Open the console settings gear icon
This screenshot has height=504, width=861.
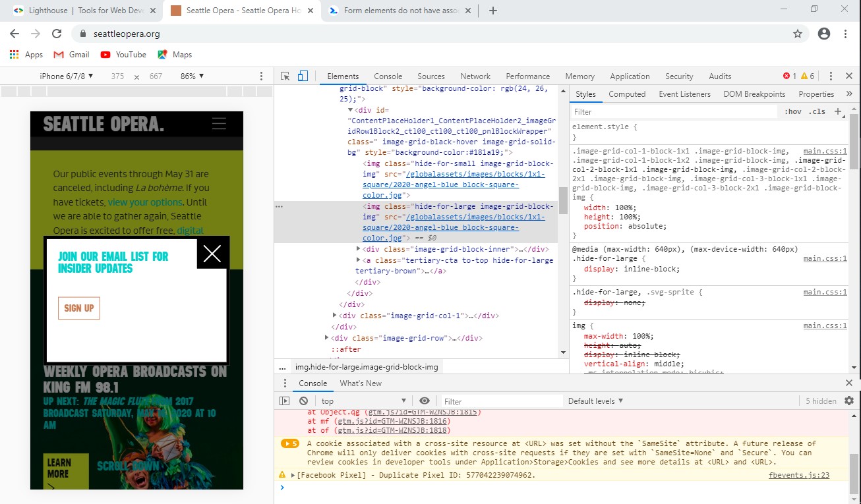pyautogui.click(x=848, y=401)
